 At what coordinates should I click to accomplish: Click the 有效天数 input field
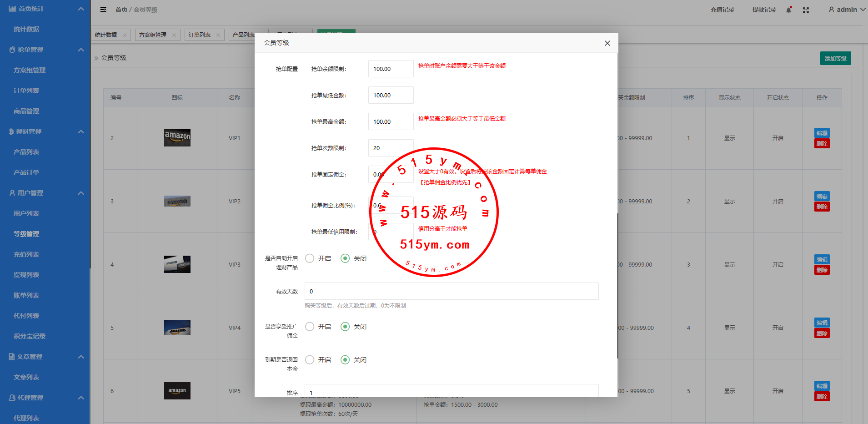pyautogui.click(x=451, y=291)
